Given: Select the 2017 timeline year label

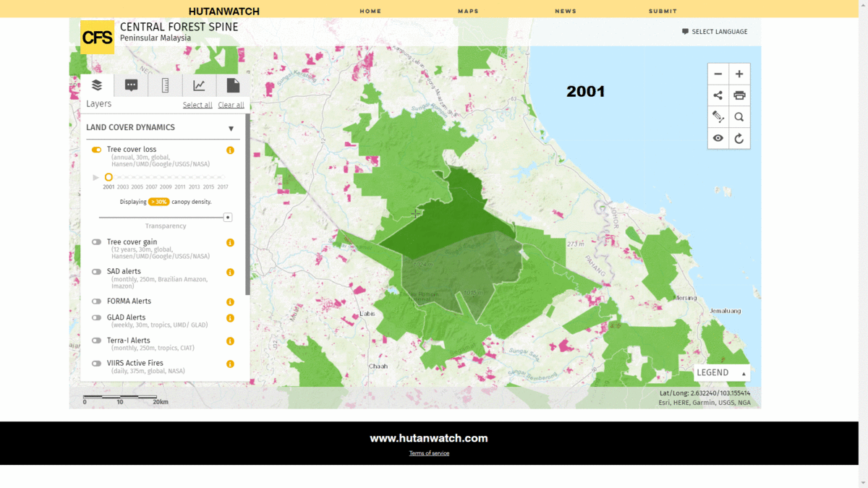Looking at the screenshot, I should 223,187.
